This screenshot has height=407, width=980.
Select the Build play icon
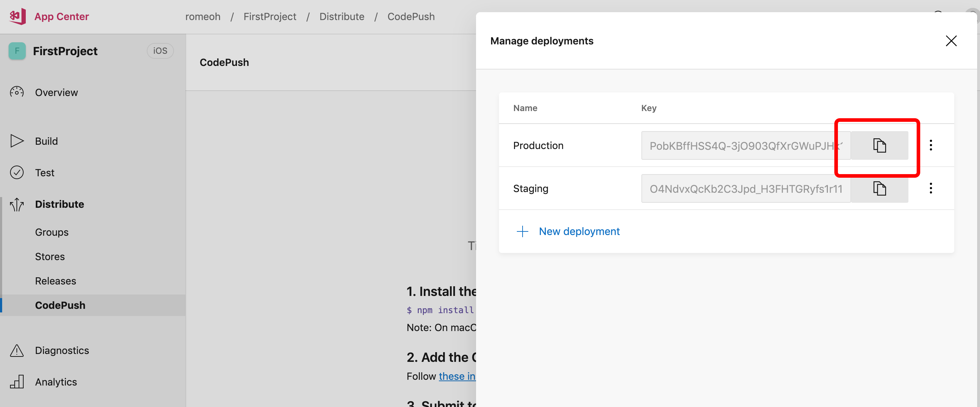[x=17, y=141]
